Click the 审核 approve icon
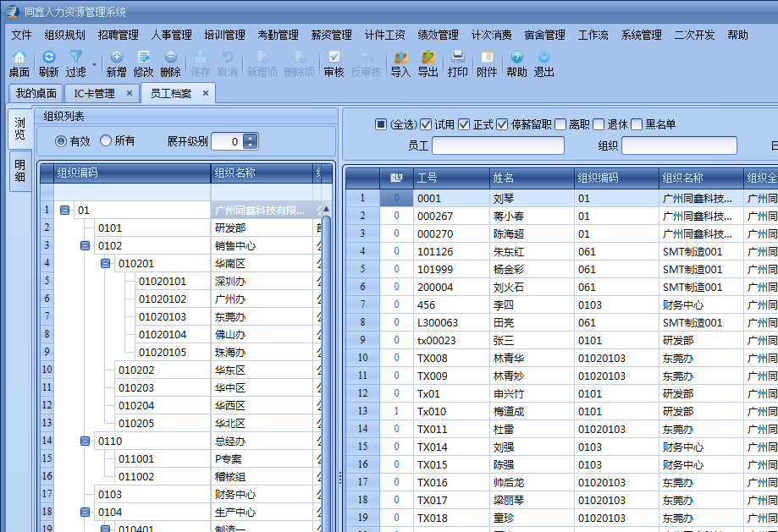Screen dimensions: 778x532 [x=334, y=58]
